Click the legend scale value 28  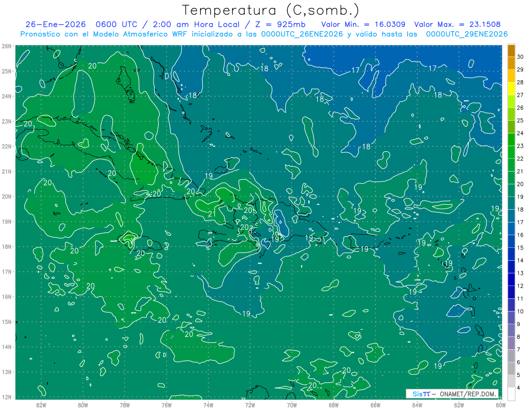pos(520,82)
